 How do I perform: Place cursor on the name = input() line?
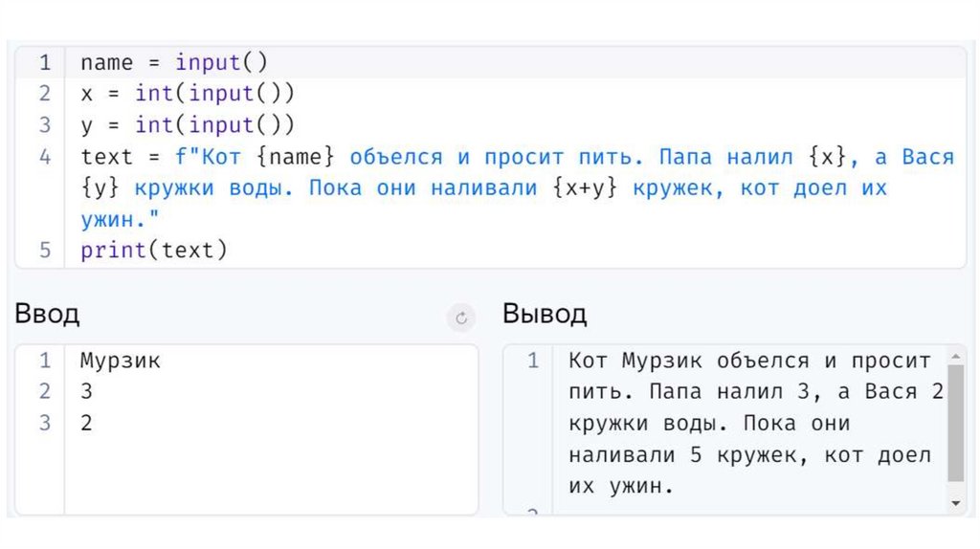click(x=174, y=63)
